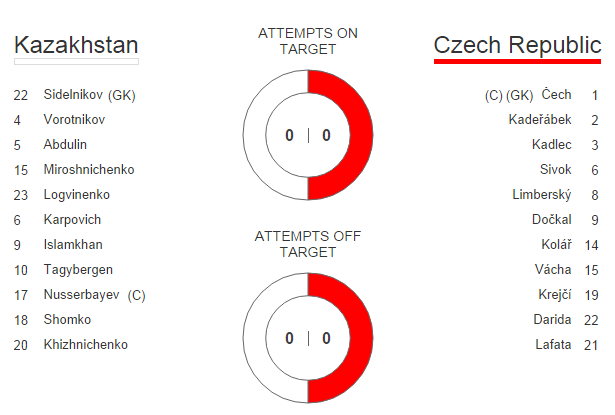Click on Miroshnichenko in the lineup

click(89, 170)
